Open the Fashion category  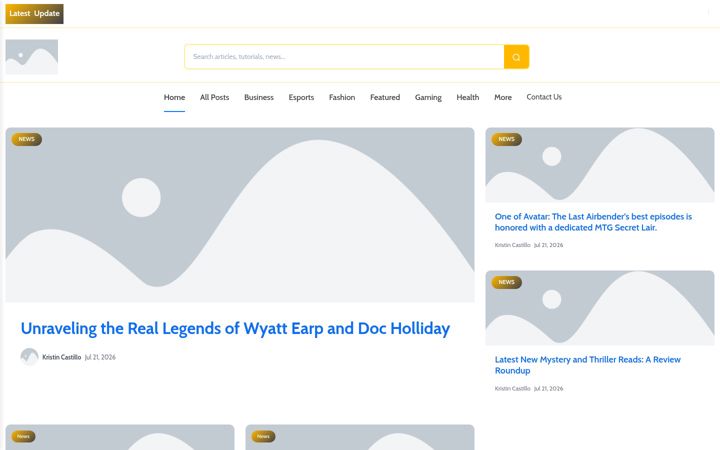[x=342, y=97]
